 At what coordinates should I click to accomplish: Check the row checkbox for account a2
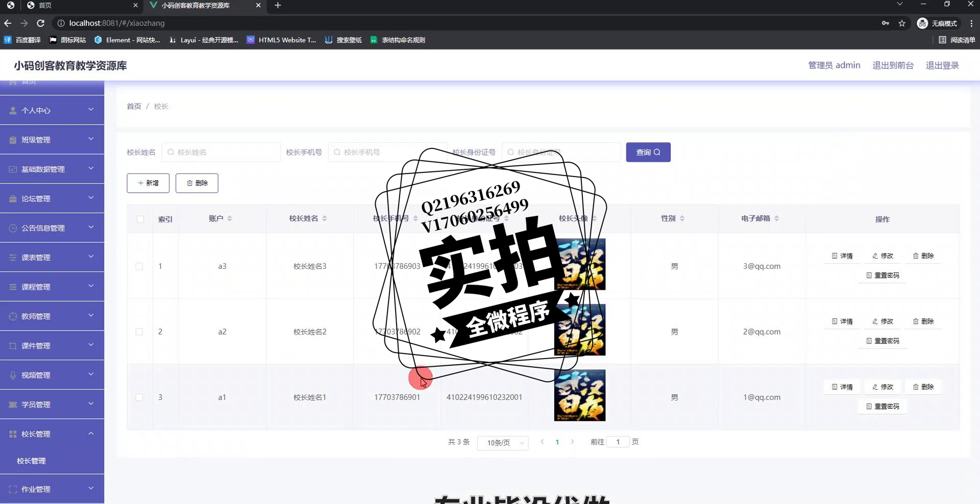(x=139, y=332)
